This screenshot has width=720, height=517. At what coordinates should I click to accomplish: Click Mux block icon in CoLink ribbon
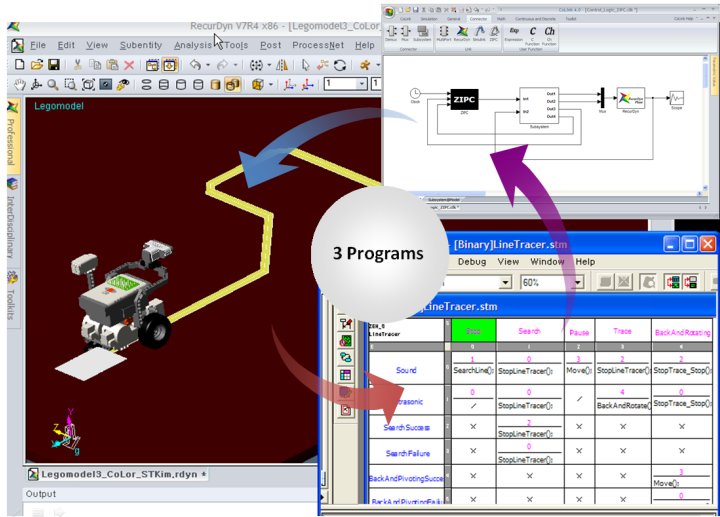pos(405,34)
